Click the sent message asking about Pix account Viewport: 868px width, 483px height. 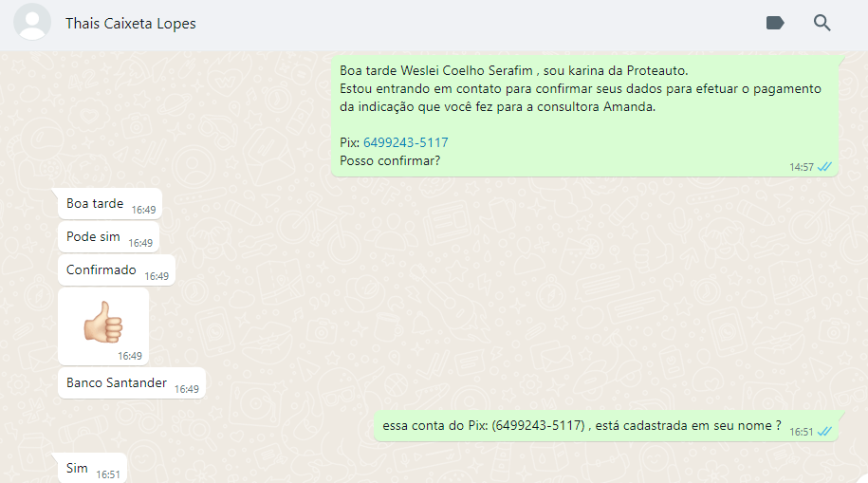606,426
